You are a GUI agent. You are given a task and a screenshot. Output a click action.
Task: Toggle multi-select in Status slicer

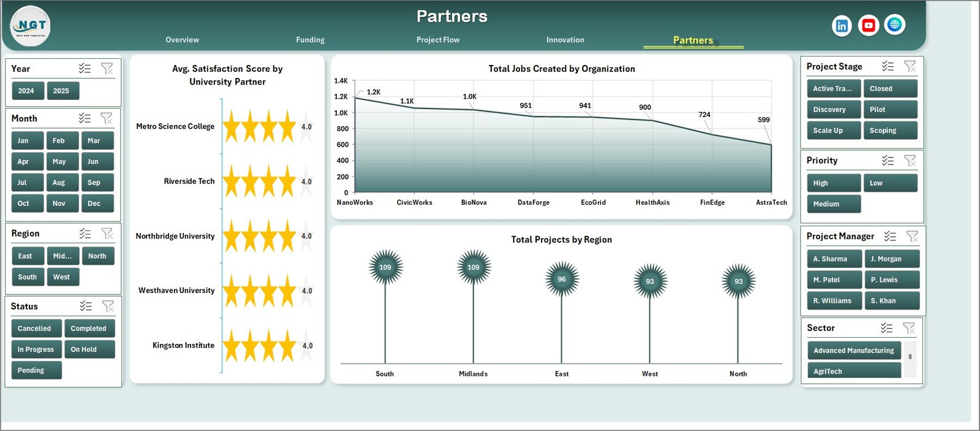pyautogui.click(x=86, y=306)
